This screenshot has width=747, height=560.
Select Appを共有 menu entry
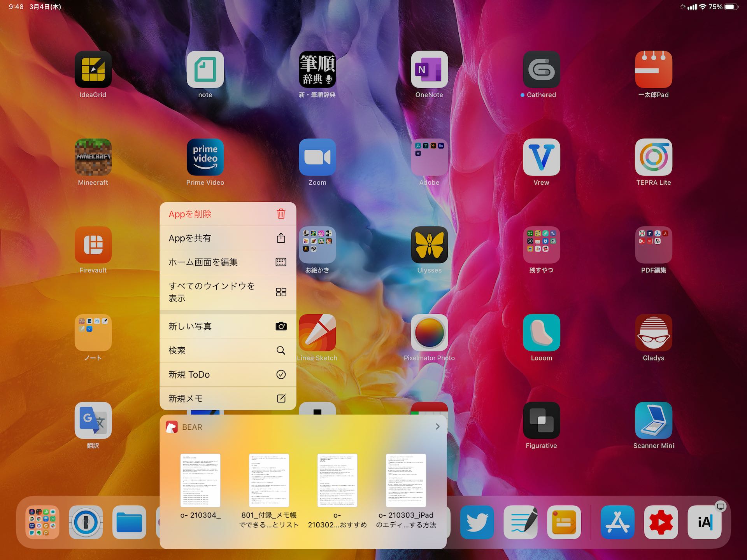click(228, 238)
